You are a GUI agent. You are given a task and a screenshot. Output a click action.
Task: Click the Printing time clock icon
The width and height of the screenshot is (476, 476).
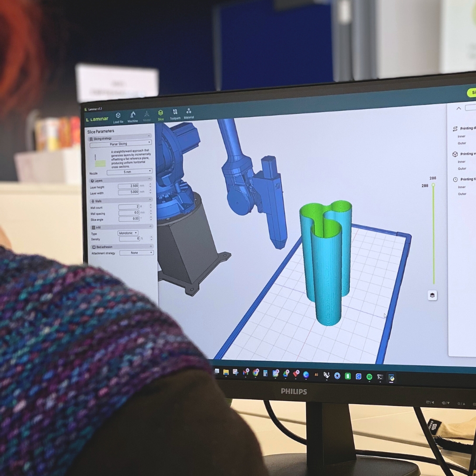pos(455,179)
